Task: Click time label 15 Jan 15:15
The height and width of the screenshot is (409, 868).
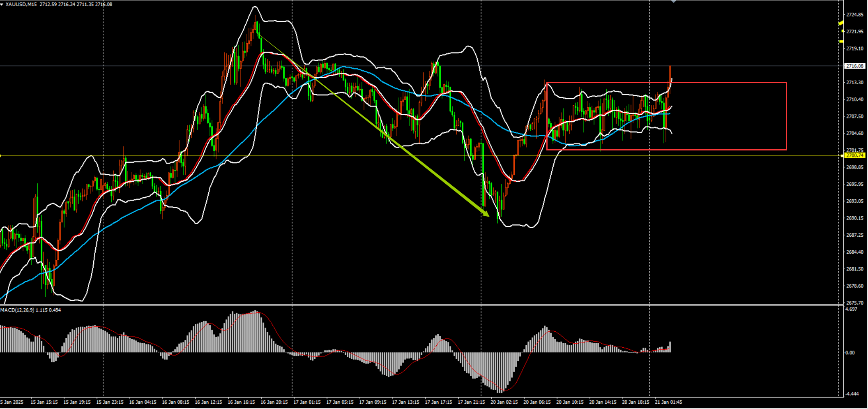Action: 44,402
